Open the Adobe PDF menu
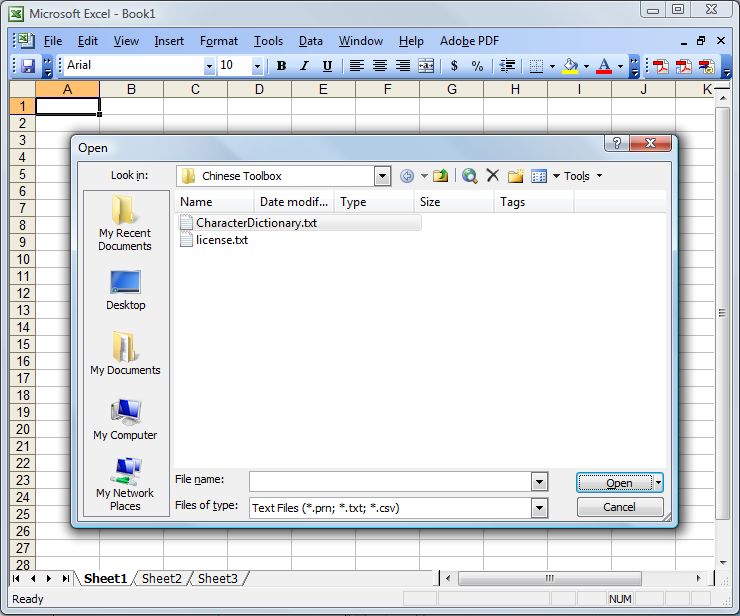 [x=469, y=41]
